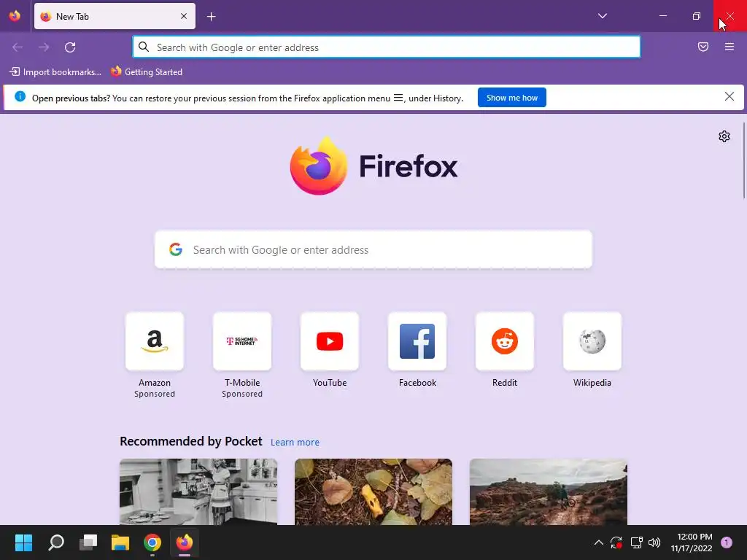The width and height of the screenshot is (747, 560).
Task: Open T-Mobile sponsored shortcut tile
Action: [242, 341]
